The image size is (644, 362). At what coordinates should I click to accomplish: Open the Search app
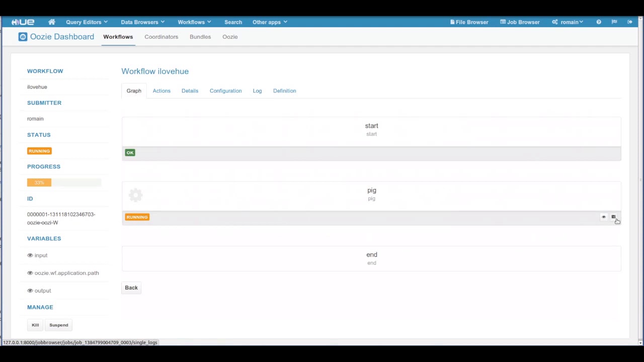click(233, 22)
